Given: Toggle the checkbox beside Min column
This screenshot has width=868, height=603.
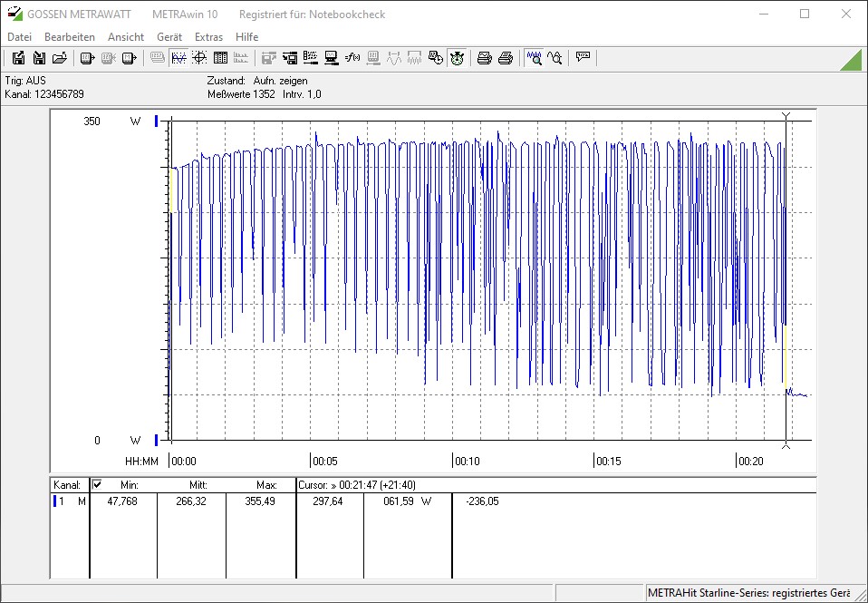Looking at the screenshot, I should coord(98,484).
